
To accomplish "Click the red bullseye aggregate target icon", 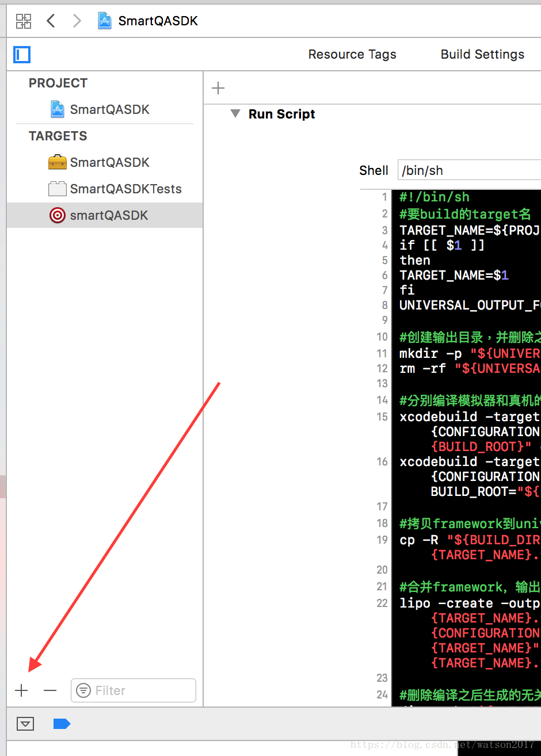I will [57, 215].
